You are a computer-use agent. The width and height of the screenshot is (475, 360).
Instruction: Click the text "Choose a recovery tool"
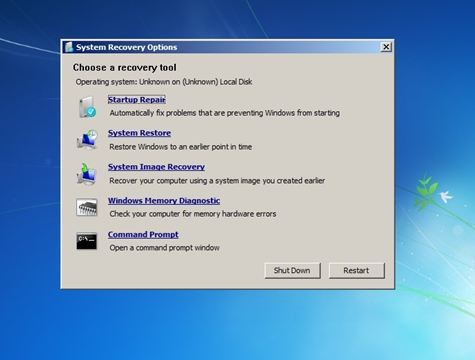click(x=125, y=68)
